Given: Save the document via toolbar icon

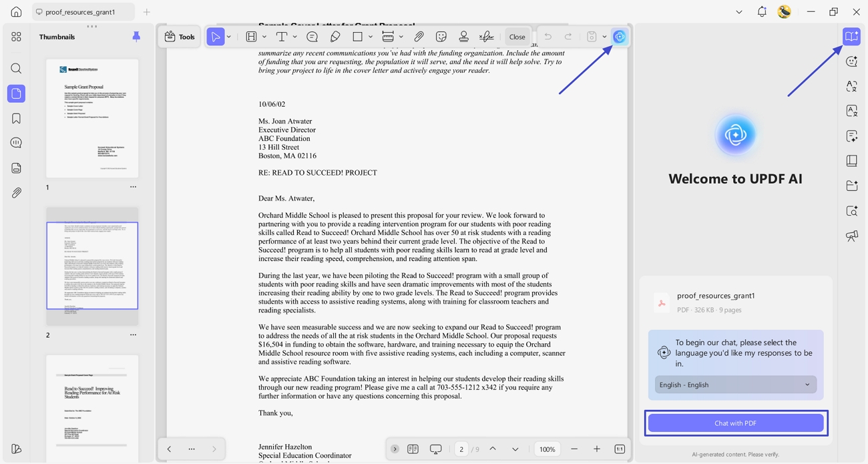Looking at the screenshot, I should click(592, 37).
